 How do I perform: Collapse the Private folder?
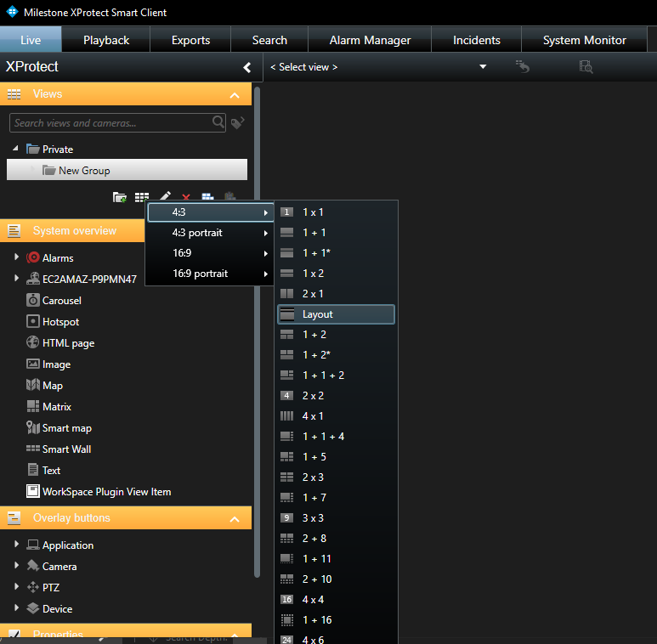coord(15,148)
